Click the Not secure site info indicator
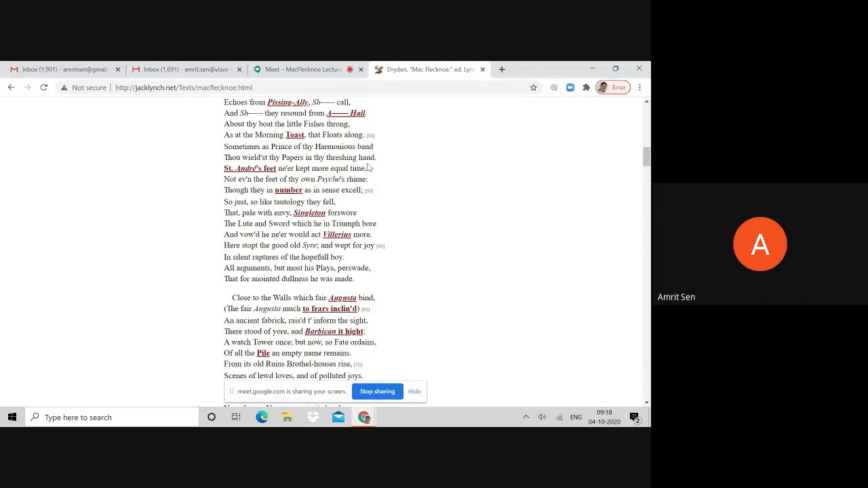Viewport: 868px width, 488px height. pos(83,87)
